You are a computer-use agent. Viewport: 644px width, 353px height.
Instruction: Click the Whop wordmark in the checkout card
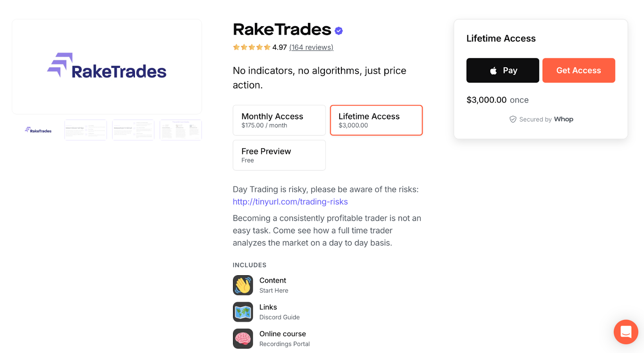(563, 119)
